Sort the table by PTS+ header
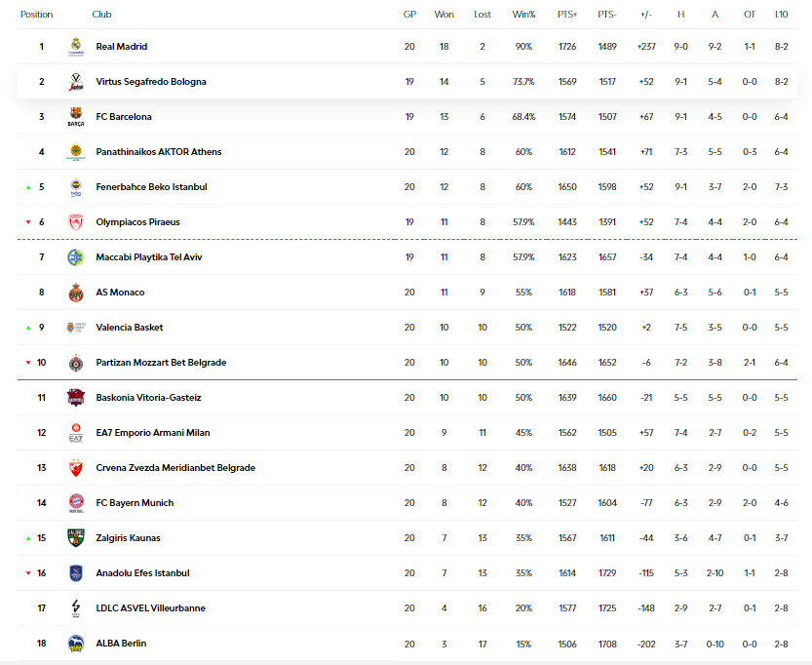 point(569,14)
